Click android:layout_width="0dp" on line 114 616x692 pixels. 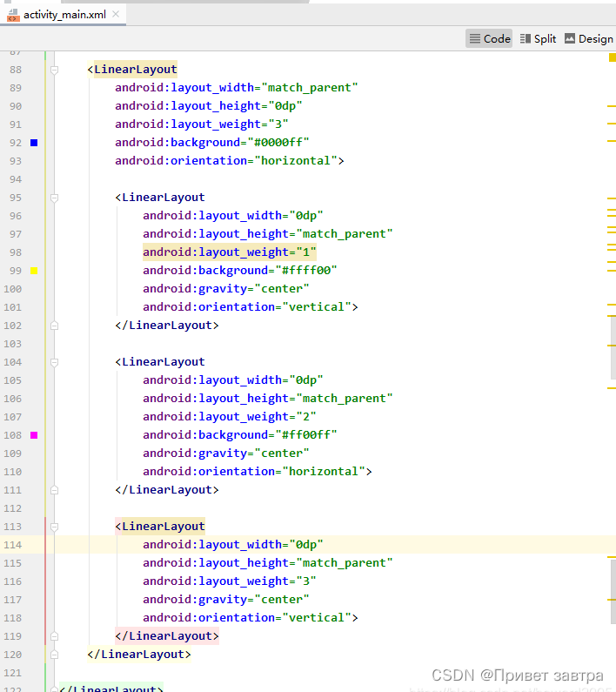tap(233, 545)
